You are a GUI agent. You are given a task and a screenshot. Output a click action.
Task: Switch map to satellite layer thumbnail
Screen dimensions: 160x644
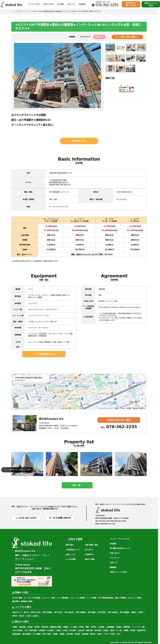16,405
